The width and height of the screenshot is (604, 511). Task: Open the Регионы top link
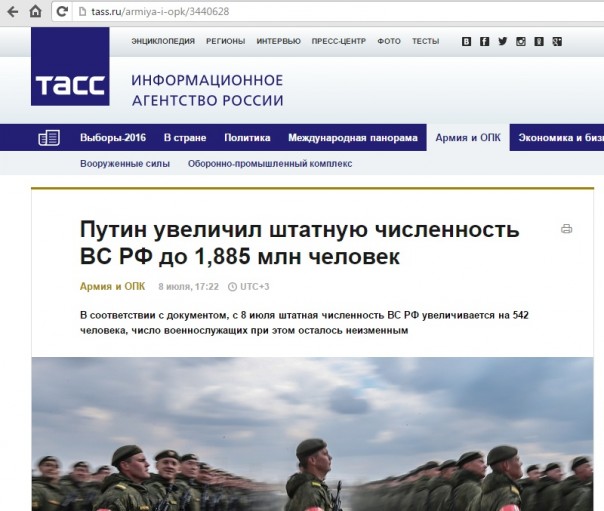(x=225, y=41)
